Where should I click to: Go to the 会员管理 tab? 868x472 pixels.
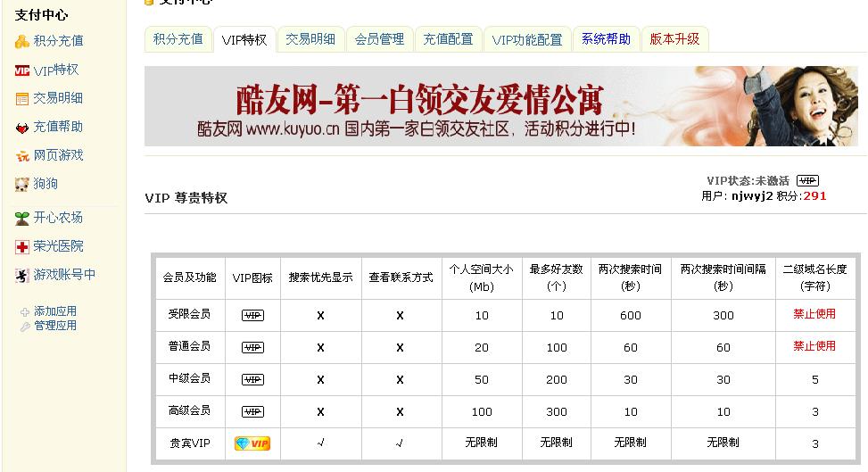tap(379, 39)
